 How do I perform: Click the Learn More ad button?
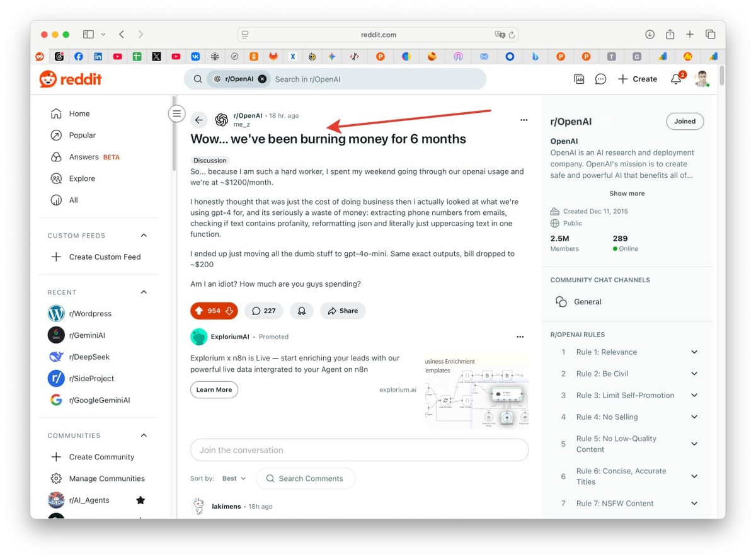(214, 389)
